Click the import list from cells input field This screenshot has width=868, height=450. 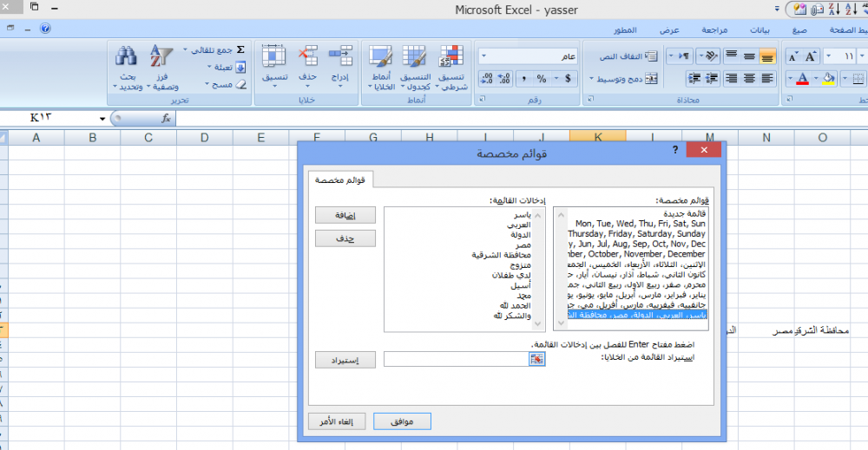coord(457,359)
